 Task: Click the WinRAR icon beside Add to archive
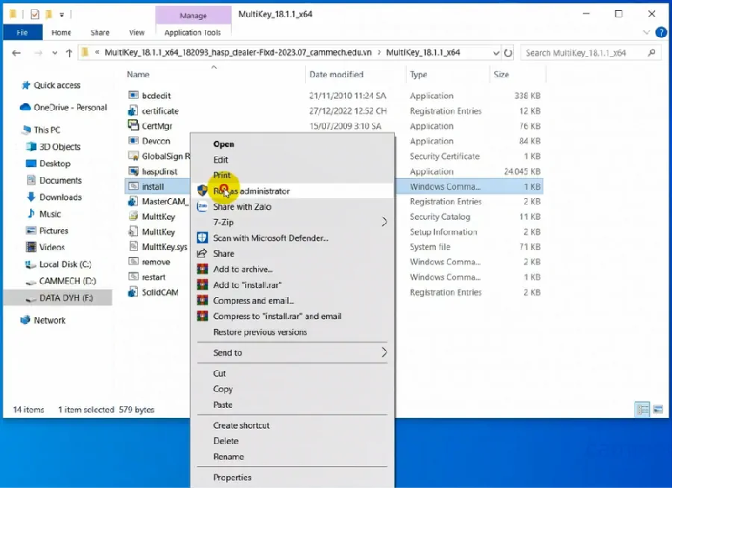(202, 269)
